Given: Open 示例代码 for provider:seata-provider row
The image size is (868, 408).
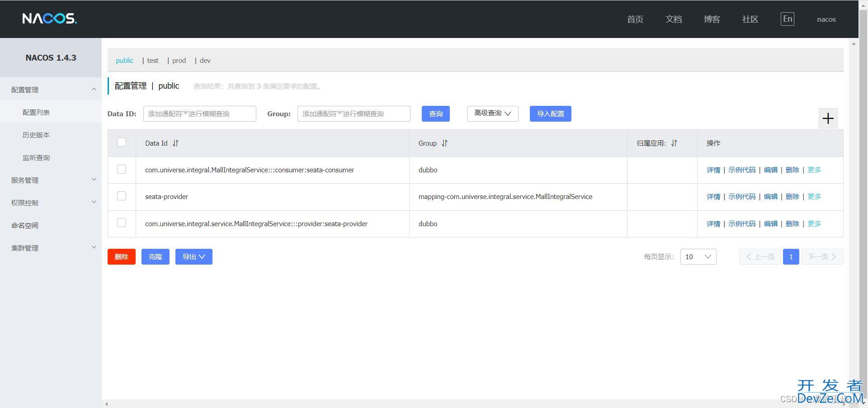Looking at the screenshot, I should coord(742,224).
